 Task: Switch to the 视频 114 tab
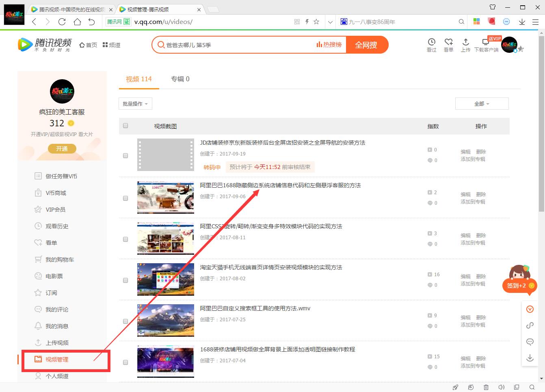pyautogui.click(x=138, y=79)
